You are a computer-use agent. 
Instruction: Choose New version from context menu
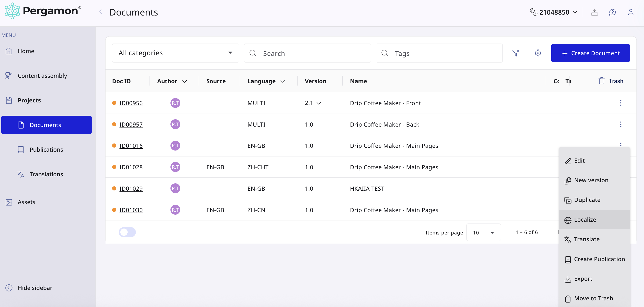point(594,180)
